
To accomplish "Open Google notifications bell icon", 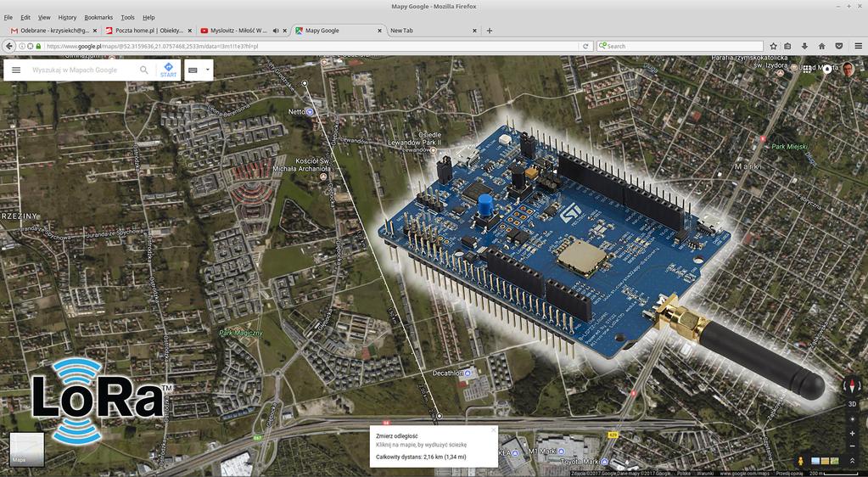I will (827, 70).
